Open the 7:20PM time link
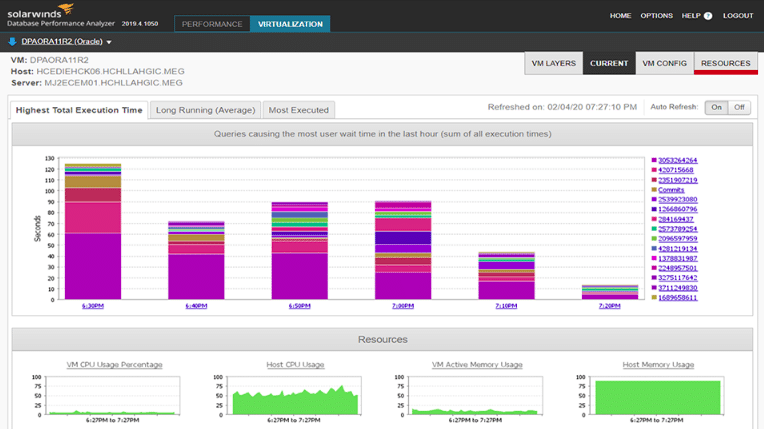Viewport: 764px width, 429px height. pyautogui.click(x=610, y=306)
